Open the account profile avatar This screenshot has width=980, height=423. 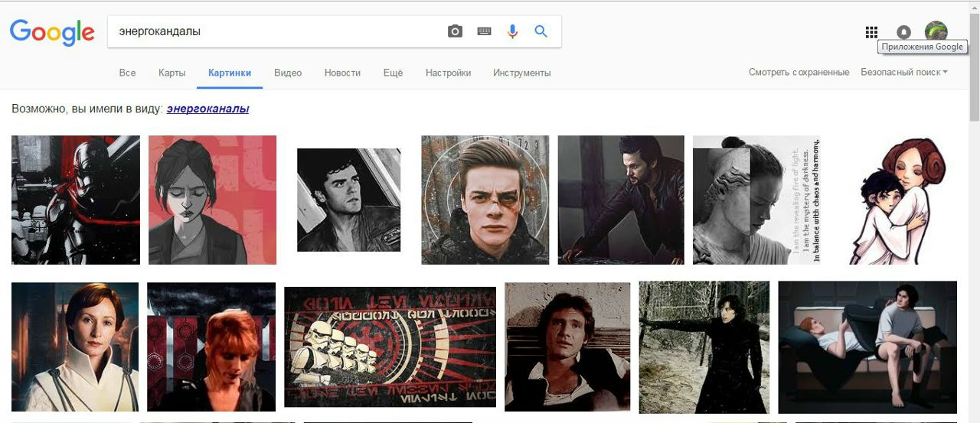pos(936,31)
